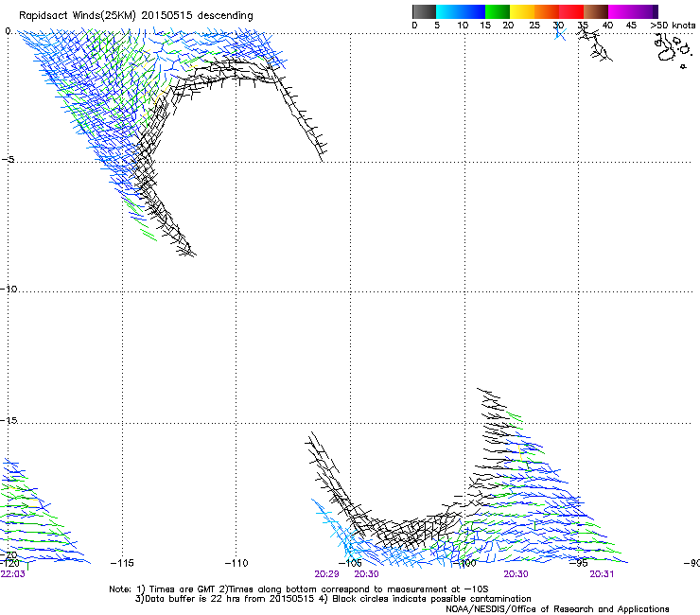Click the dark blue 10-15 knots legend swatch

click(x=473, y=11)
